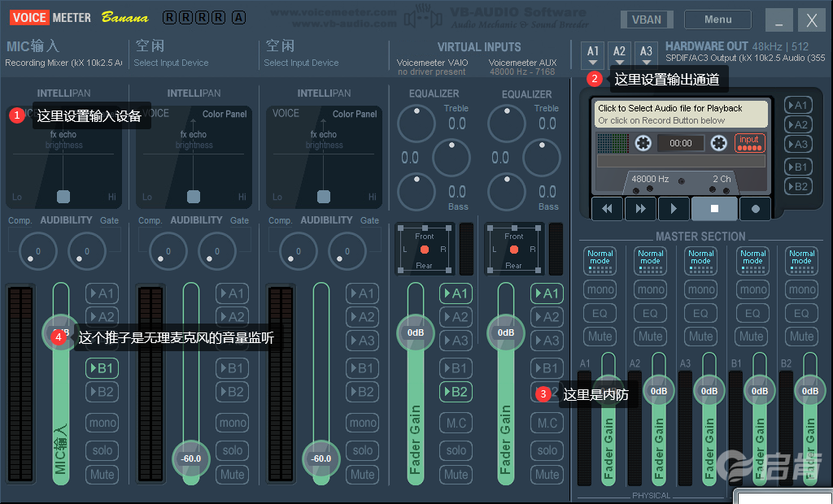Enable EQ on master bus A1
833x504 pixels.
coord(600,313)
